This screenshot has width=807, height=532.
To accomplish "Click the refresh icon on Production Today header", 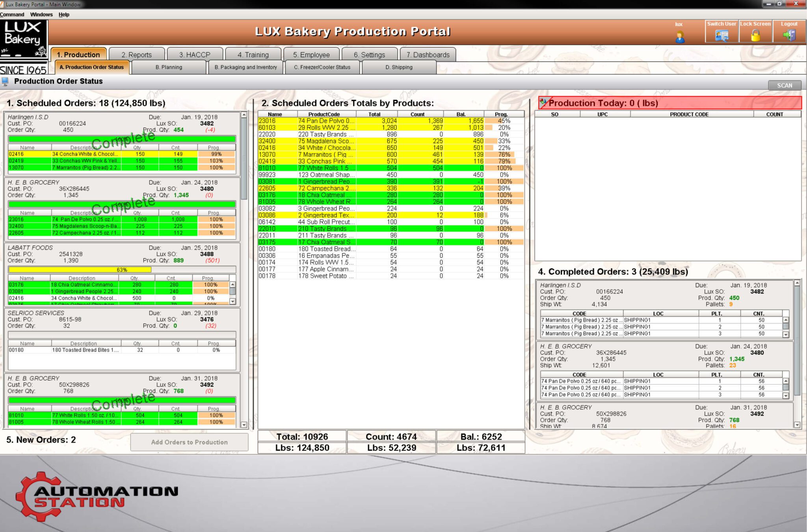I will point(544,102).
